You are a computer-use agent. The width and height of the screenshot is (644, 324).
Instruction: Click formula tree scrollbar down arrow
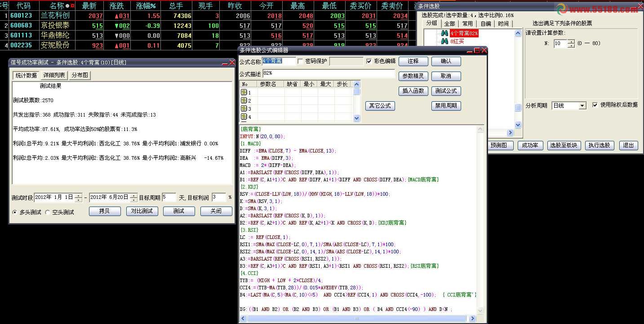coord(518,125)
